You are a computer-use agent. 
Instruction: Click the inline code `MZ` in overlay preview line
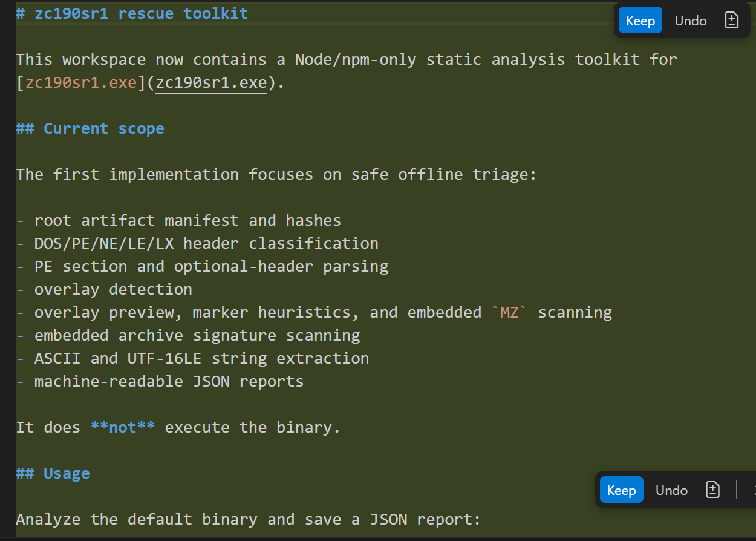[x=509, y=313]
